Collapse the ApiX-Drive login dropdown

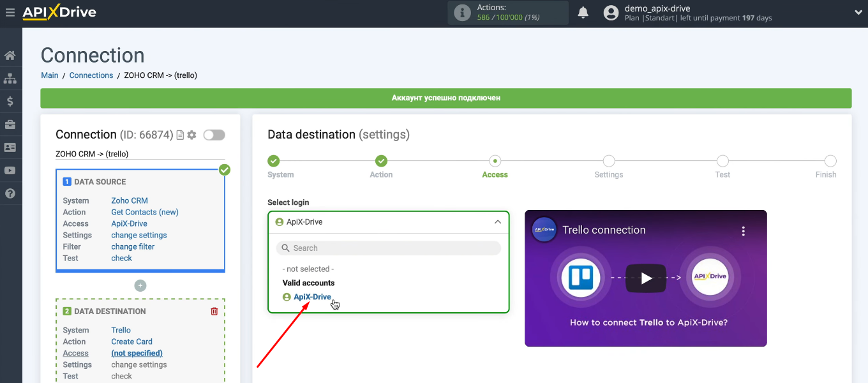pyautogui.click(x=497, y=222)
